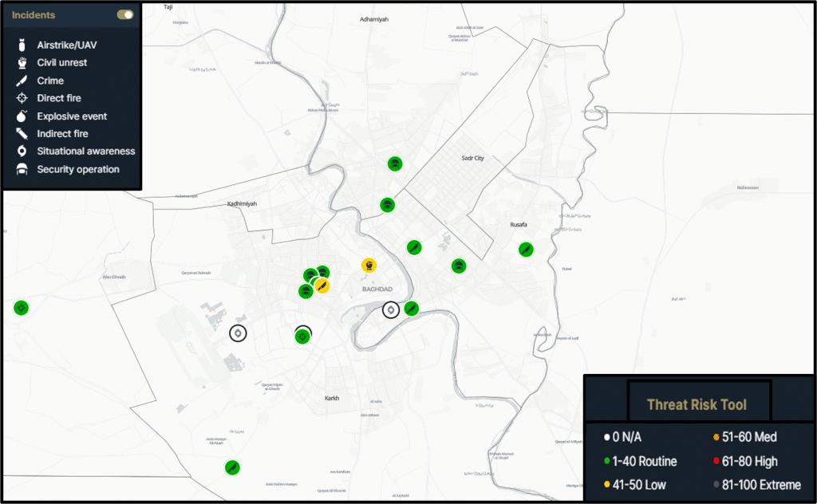Select the Security operation helmet icon

pos(22,169)
